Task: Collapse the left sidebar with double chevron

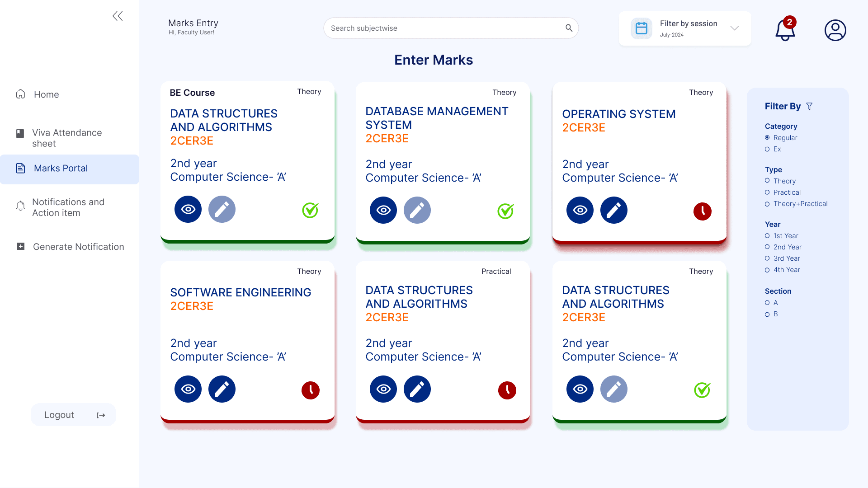Action: (x=117, y=15)
